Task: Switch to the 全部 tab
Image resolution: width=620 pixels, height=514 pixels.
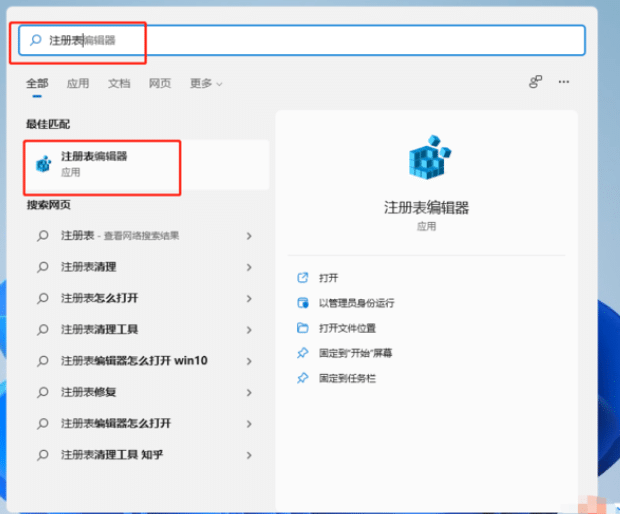Action: (x=37, y=83)
